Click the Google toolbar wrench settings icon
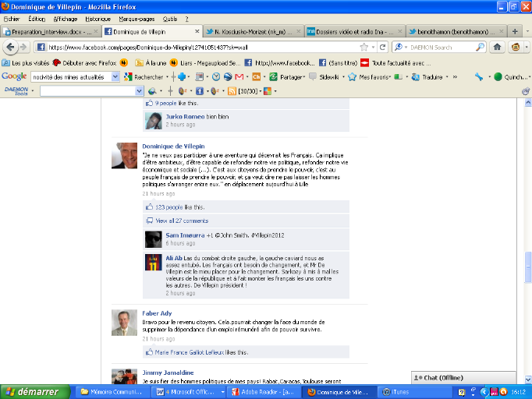The image size is (532, 399). click(x=479, y=77)
